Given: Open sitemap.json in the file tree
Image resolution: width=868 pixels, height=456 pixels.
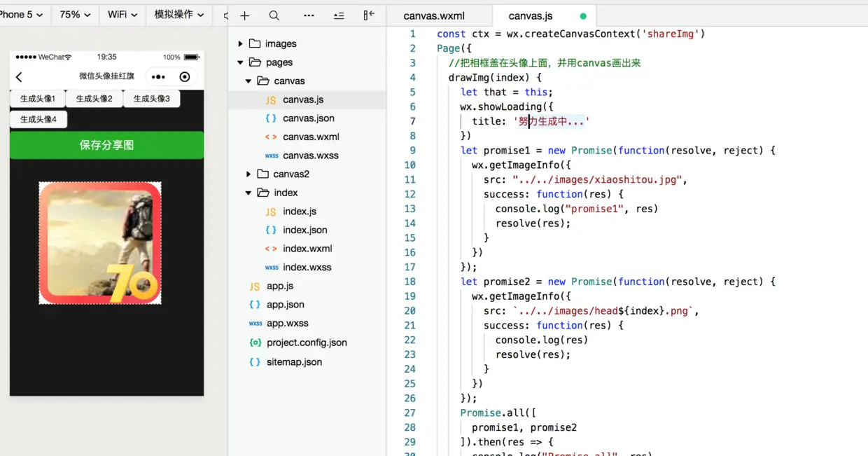Looking at the screenshot, I should (x=295, y=362).
